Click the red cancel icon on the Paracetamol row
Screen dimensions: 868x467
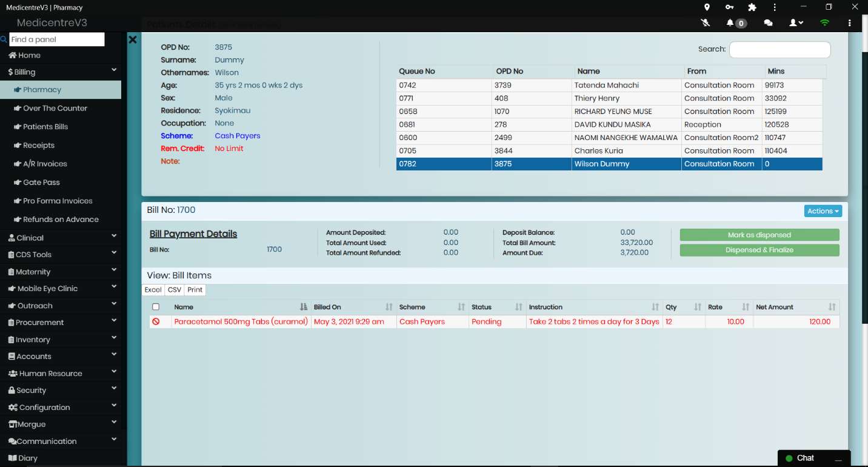(x=156, y=321)
